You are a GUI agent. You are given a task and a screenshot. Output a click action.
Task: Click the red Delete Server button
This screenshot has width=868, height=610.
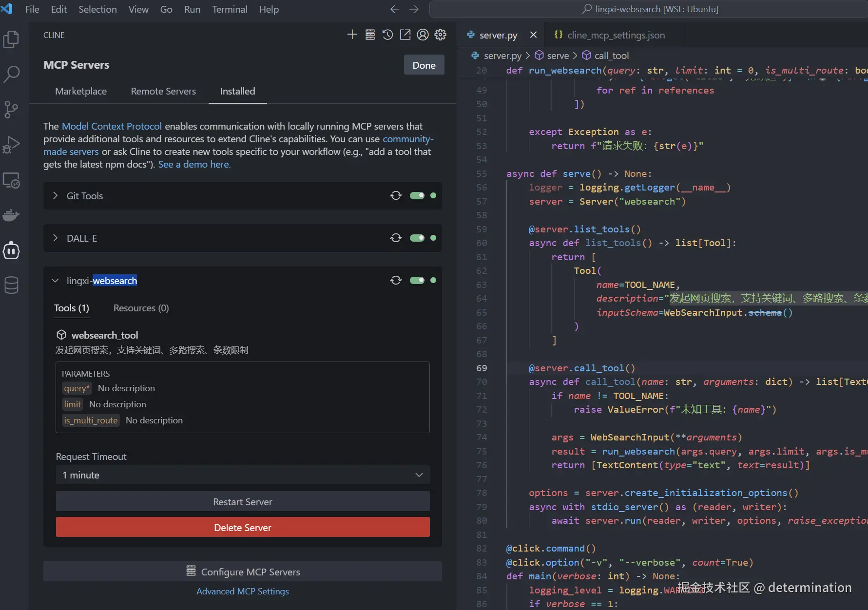[x=243, y=527]
